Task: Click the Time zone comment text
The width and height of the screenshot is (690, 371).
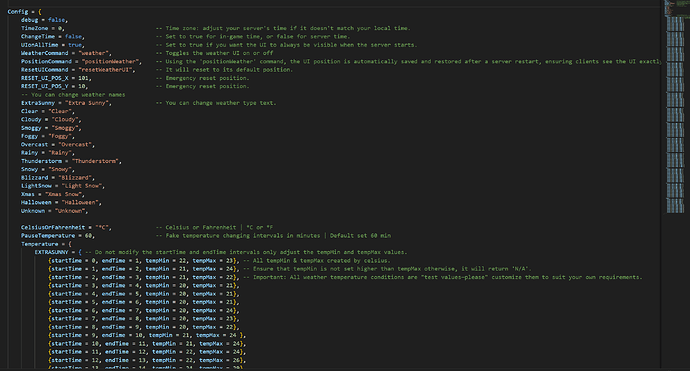Action: [x=283, y=28]
